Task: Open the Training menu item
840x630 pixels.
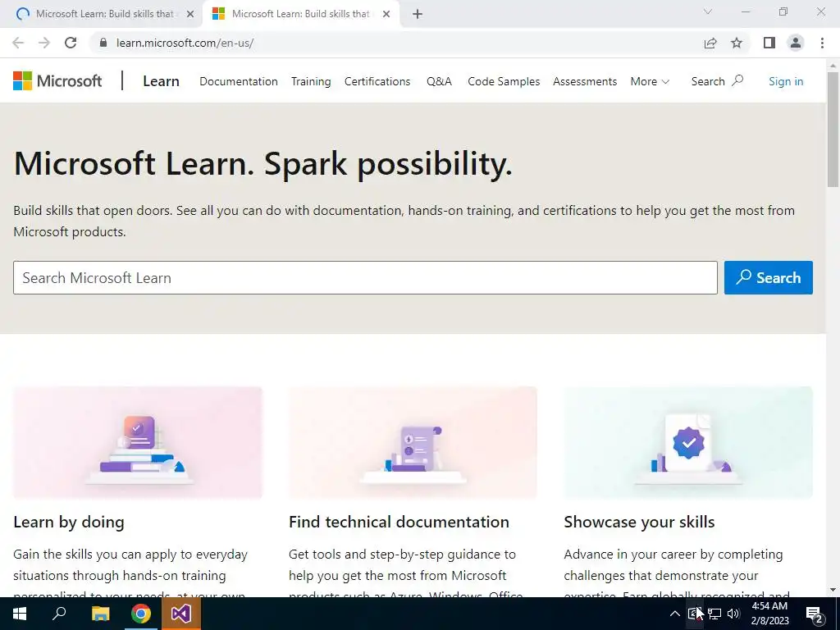Action: pos(311,81)
